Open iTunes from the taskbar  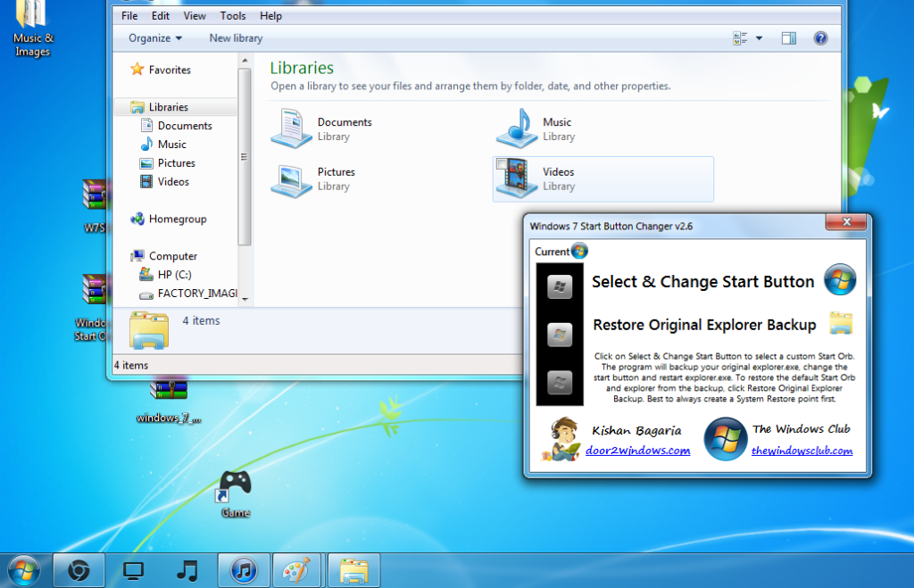tap(245, 570)
